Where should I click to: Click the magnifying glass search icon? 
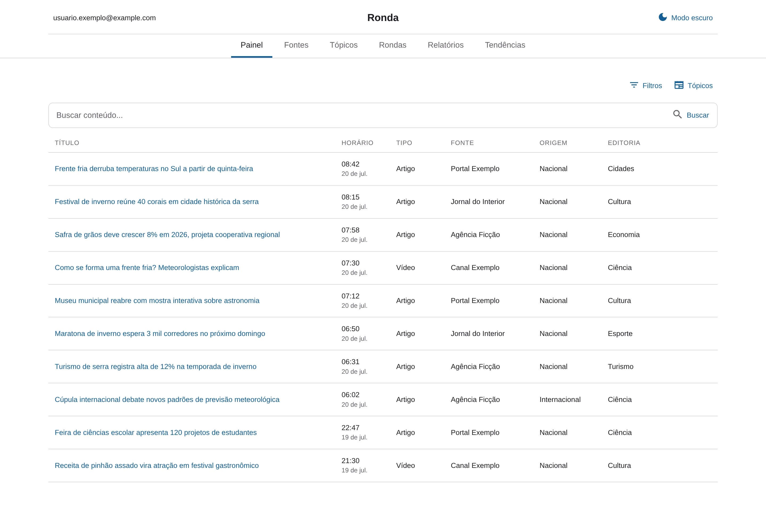click(x=677, y=115)
